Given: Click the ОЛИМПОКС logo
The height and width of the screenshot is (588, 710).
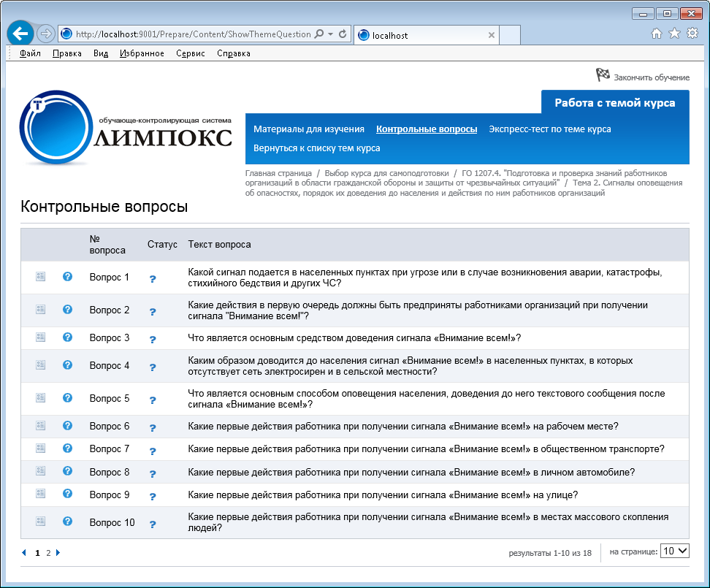Looking at the screenshot, I should pos(126,128).
